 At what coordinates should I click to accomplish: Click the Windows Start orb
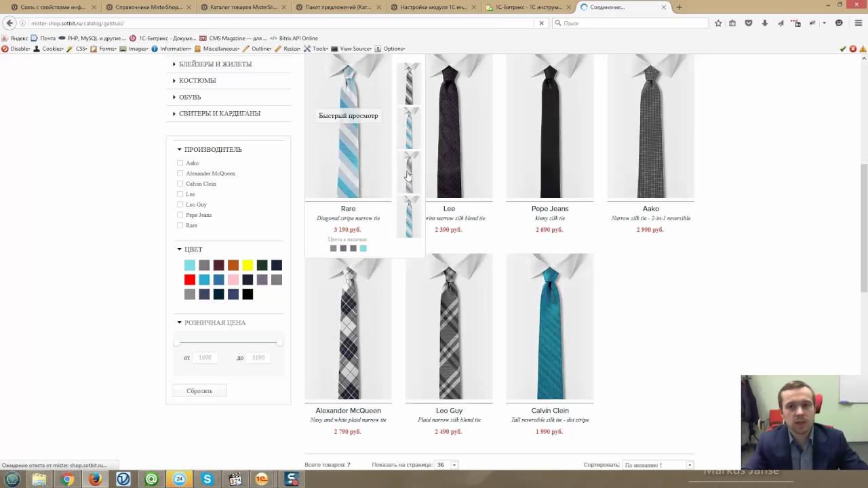pos(12,479)
